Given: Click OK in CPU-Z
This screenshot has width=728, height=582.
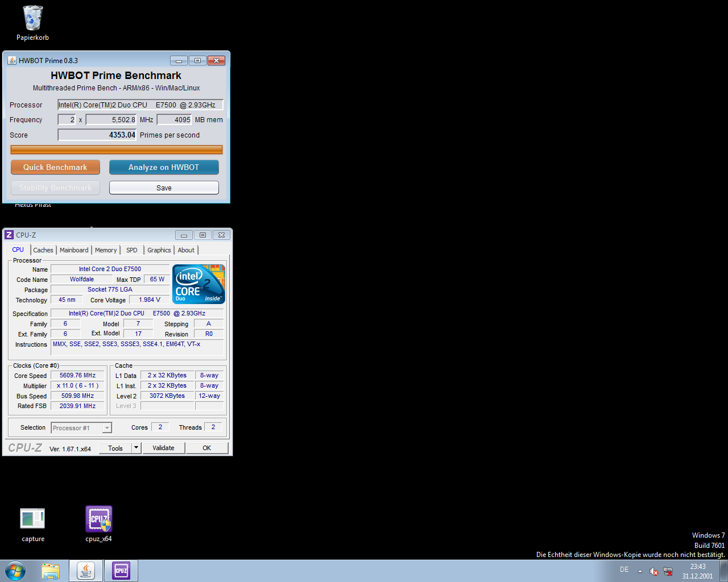Looking at the screenshot, I should point(207,448).
